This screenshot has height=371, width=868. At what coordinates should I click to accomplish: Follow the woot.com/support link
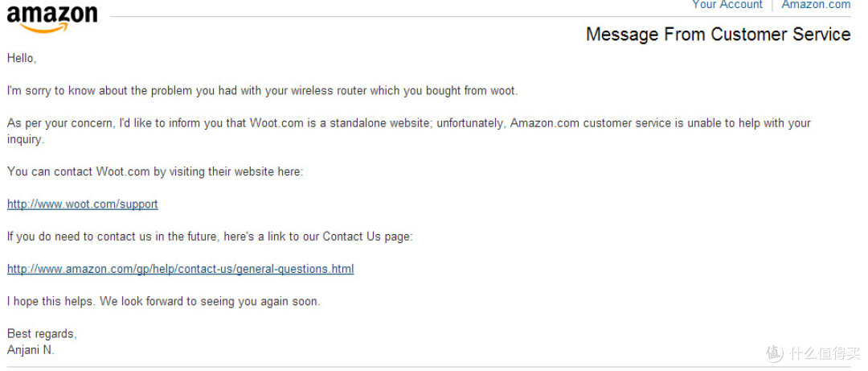[83, 204]
